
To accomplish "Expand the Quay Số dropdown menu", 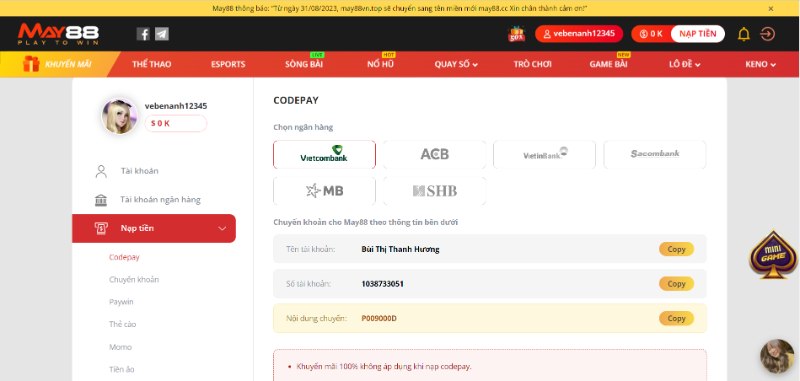I will click(456, 64).
